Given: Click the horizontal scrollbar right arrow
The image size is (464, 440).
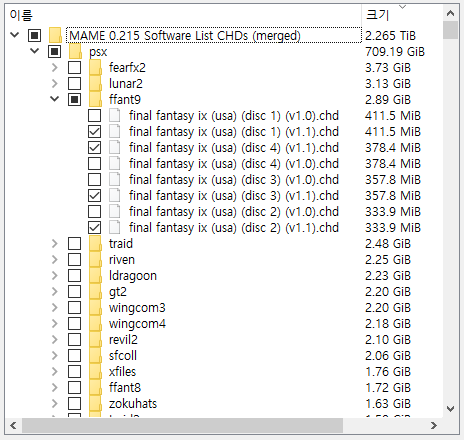Looking at the screenshot, I should coord(434,425).
